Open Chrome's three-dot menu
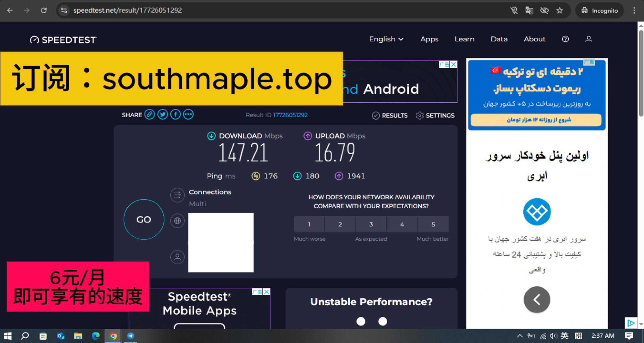Image resolution: width=644 pixels, height=343 pixels. click(634, 10)
